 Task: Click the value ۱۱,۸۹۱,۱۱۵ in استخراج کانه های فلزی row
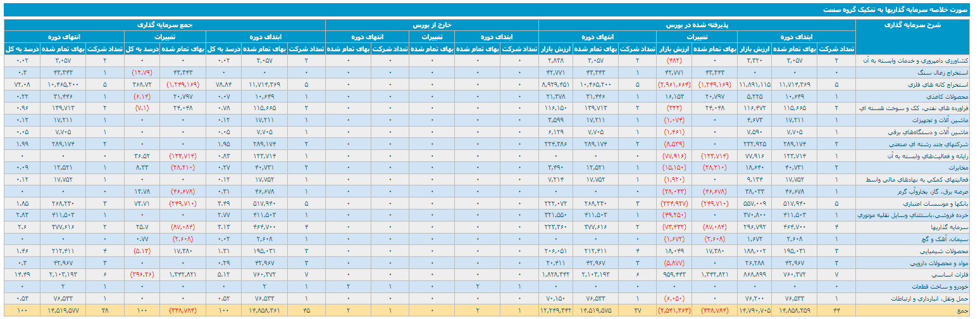point(755,84)
